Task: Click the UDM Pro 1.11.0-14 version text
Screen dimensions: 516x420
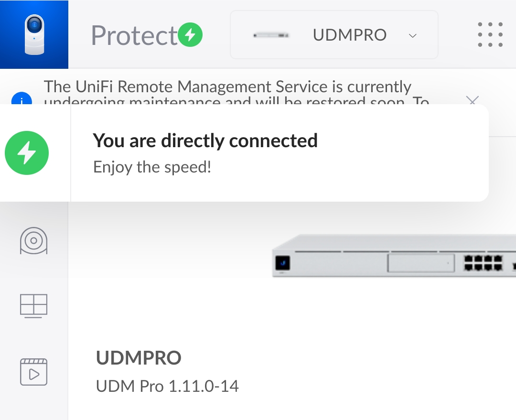Action: pos(167,386)
